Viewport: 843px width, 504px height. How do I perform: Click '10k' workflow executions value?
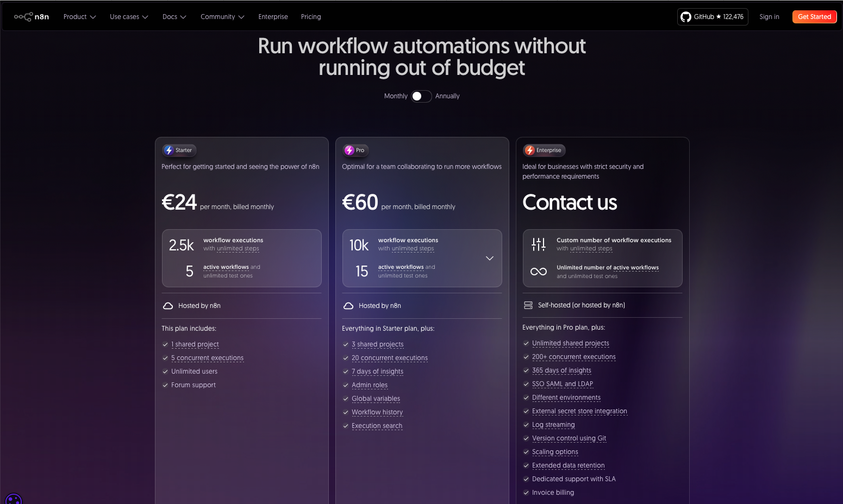click(x=359, y=245)
